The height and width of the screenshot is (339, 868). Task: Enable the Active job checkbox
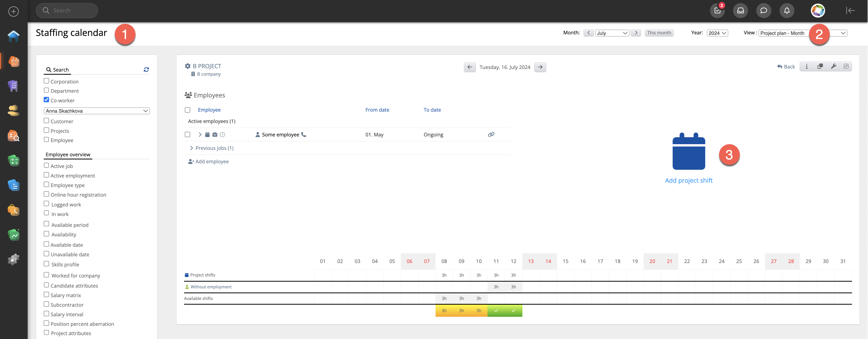coord(47,165)
